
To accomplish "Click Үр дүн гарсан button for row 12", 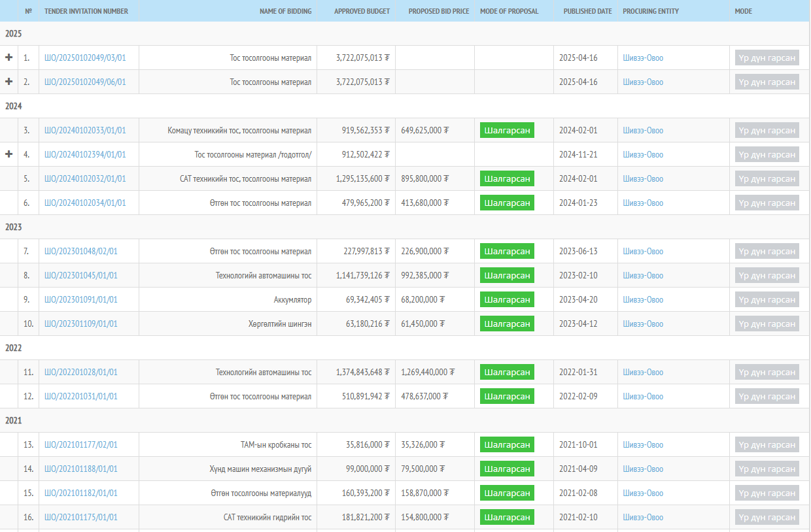I will tap(767, 397).
